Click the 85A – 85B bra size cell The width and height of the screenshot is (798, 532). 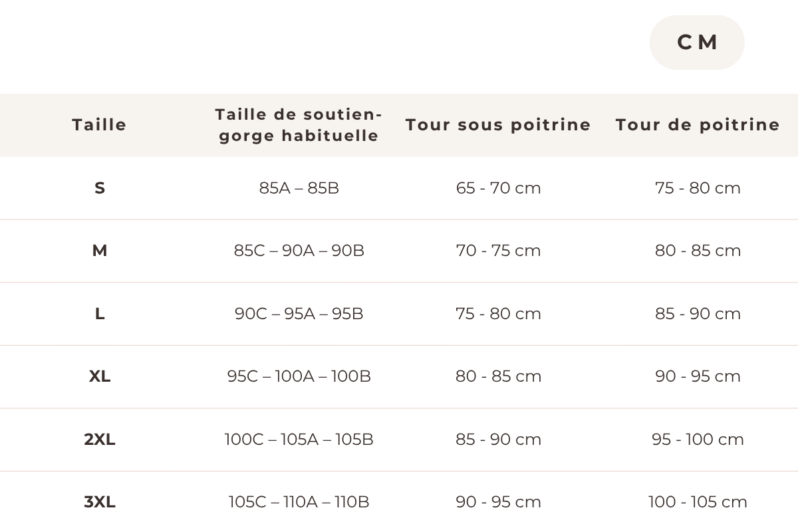(299, 188)
